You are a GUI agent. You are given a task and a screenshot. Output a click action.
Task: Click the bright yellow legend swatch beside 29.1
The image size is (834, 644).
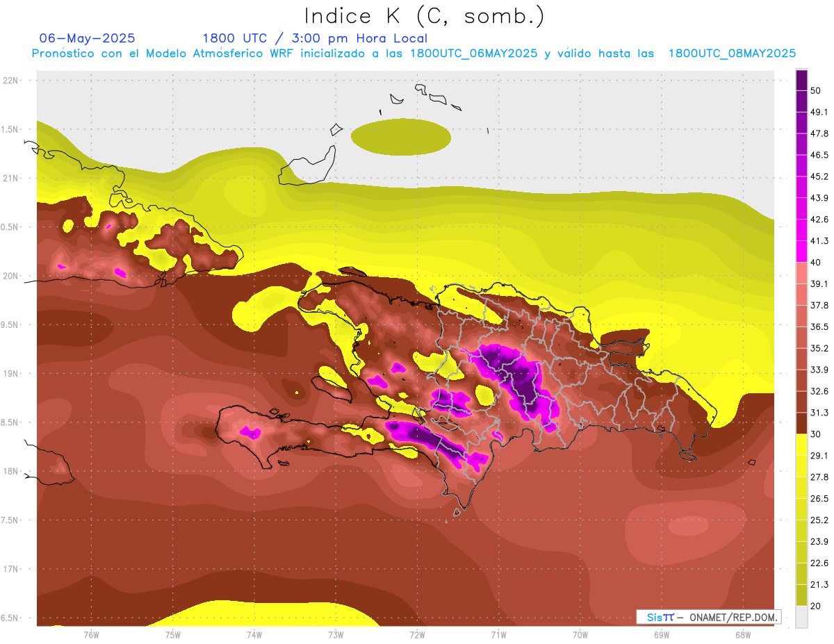point(801,445)
